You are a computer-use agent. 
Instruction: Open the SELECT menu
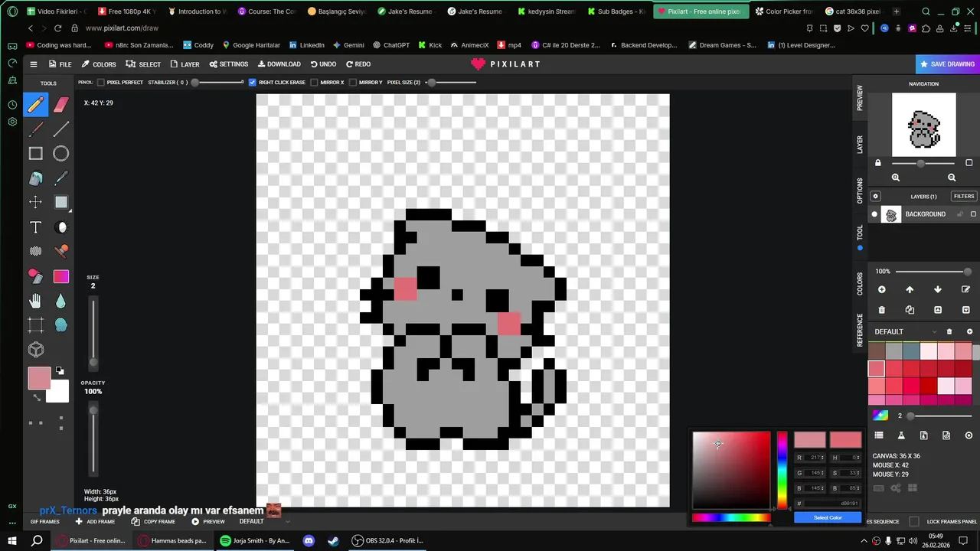coord(143,64)
